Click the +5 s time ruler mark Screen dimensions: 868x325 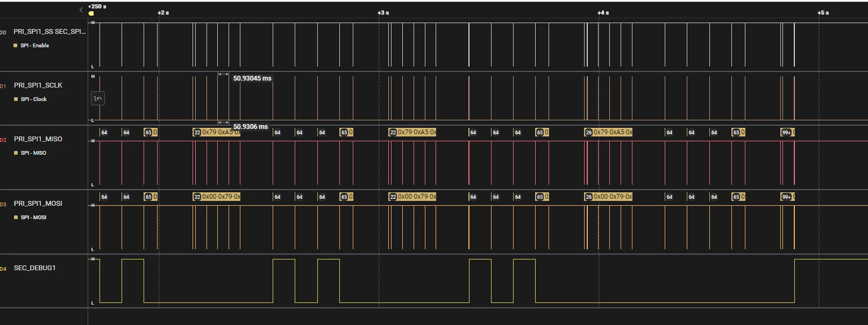click(823, 12)
